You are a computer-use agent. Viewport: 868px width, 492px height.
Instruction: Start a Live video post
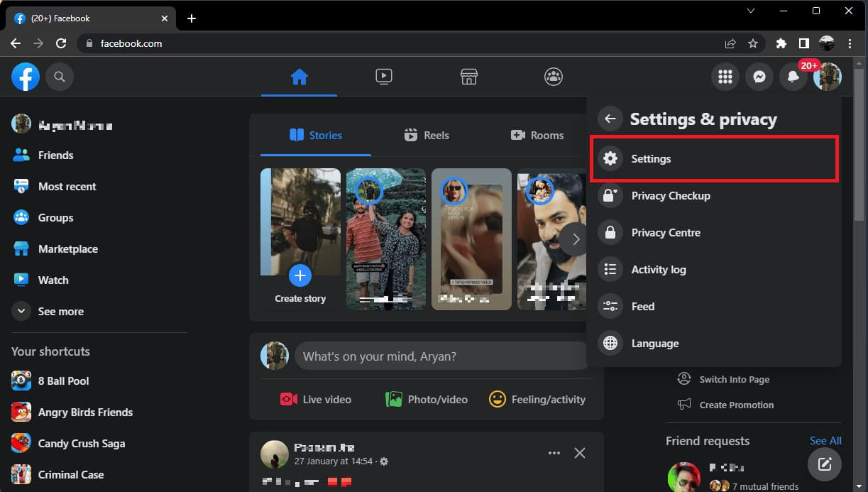coord(316,400)
